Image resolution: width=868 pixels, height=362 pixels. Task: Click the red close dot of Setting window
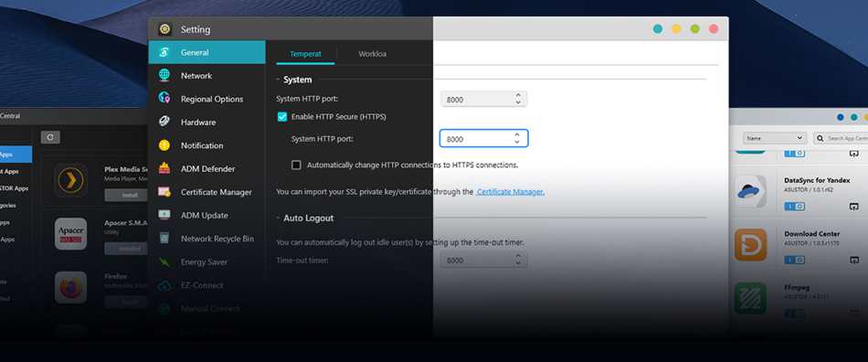click(714, 28)
